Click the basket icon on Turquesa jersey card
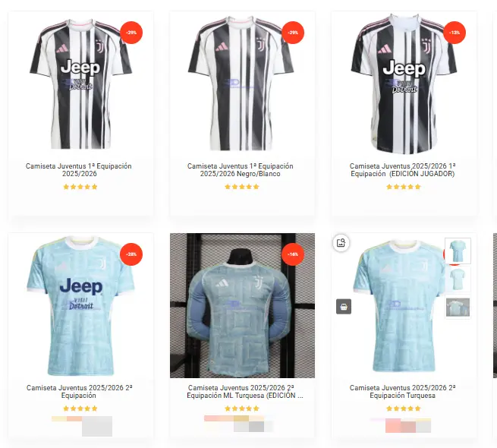This screenshot has height=448, width=497. tap(344, 307)
